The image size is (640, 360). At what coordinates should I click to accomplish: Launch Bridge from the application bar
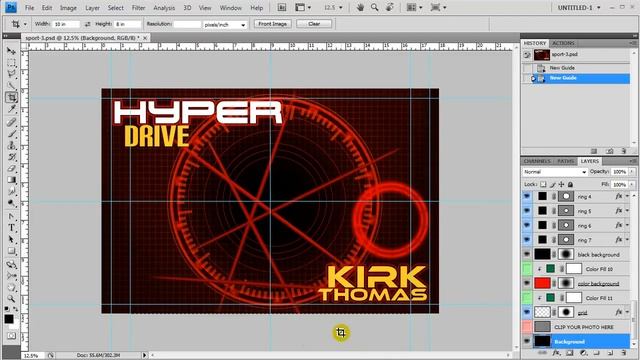(282, 7)
